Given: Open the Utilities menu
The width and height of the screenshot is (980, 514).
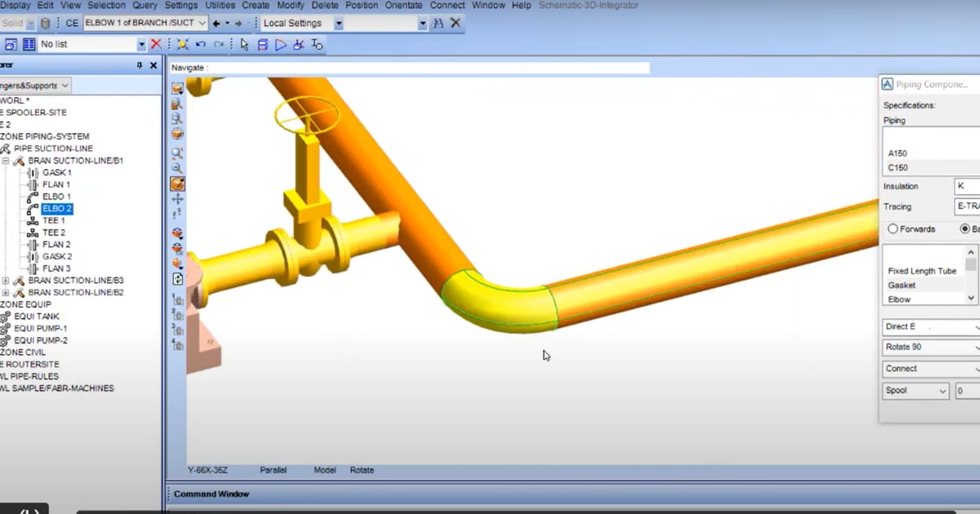Looking at the screenshot, I should point(217,5).
